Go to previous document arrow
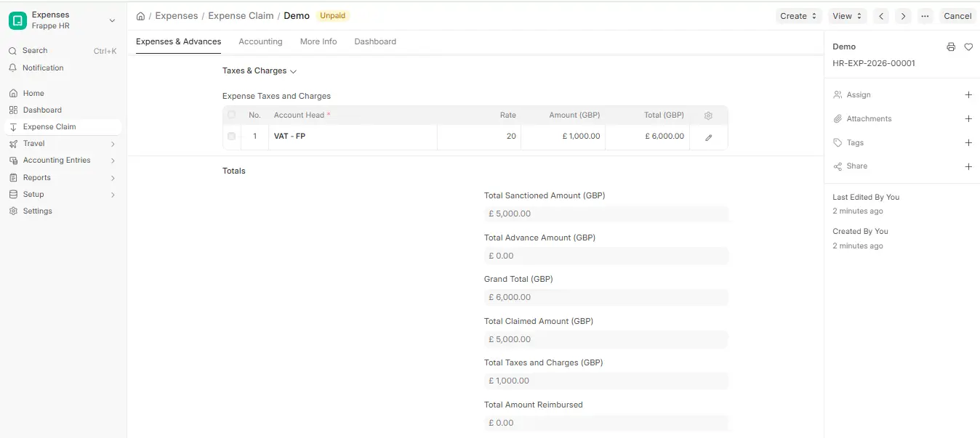 (x=881, y=16)
